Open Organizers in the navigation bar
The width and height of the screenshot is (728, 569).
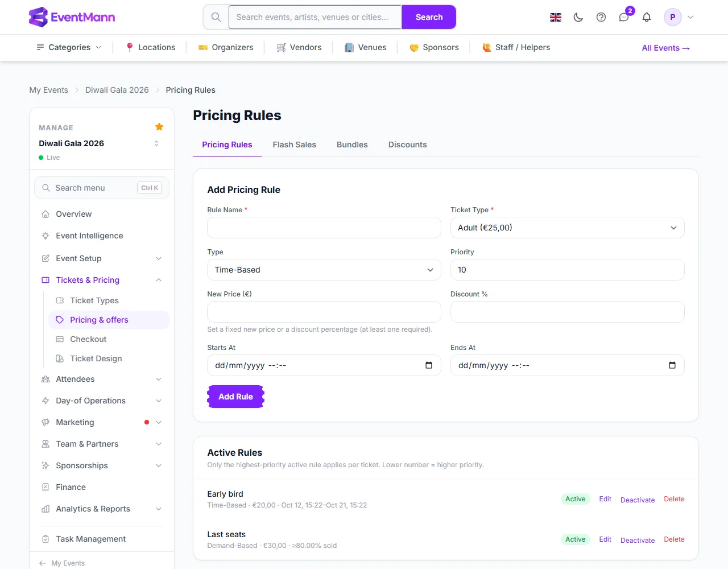(x=226, y=47)
